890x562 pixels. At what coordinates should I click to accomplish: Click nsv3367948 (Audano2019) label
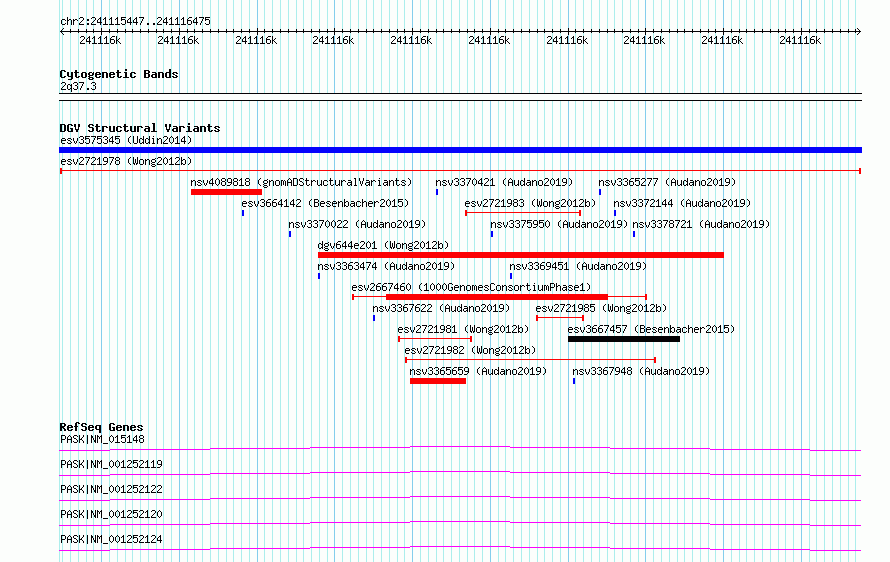[x=641, y=371]
